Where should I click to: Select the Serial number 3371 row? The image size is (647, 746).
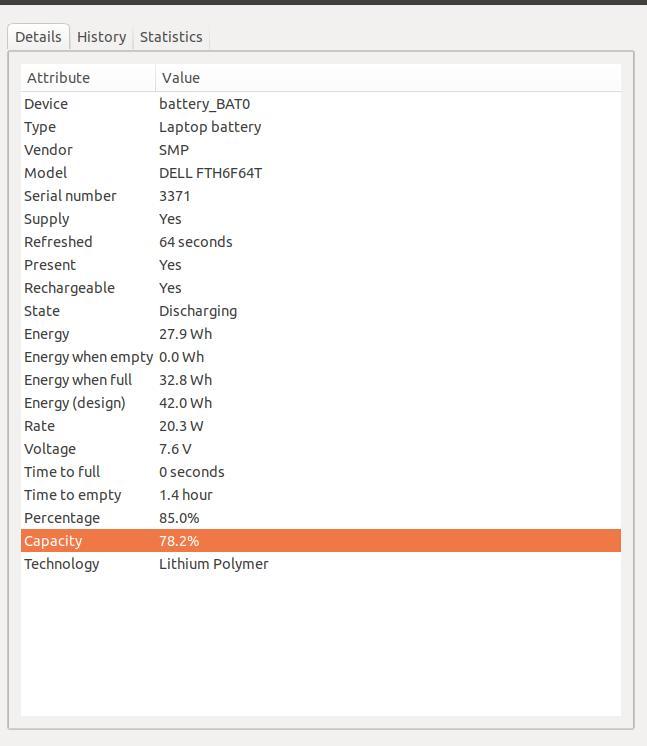321,196
